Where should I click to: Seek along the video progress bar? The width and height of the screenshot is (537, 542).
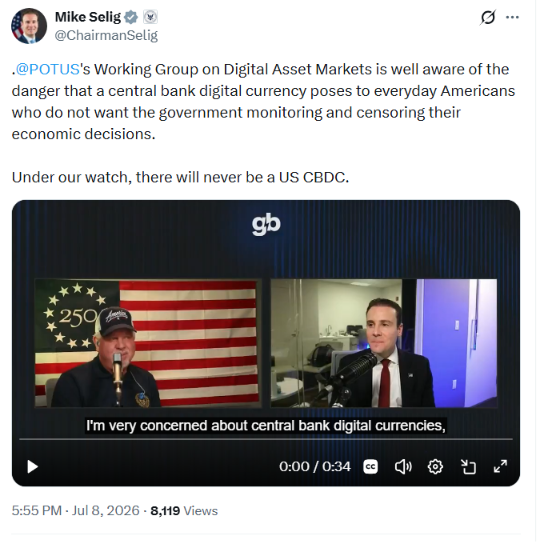[266, 439]
